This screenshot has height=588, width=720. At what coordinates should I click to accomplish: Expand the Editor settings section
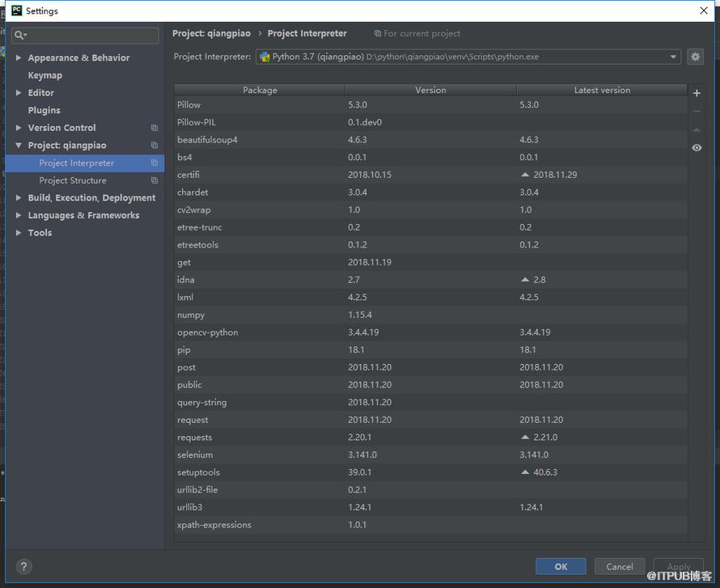pos(19,93)
